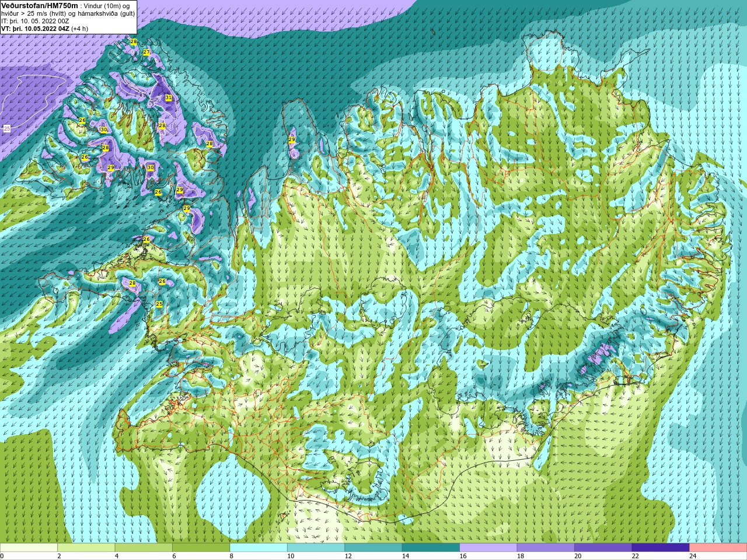
Task: Select the legend tick value 14
Action: pyautogui.click(x=406, y=556)
